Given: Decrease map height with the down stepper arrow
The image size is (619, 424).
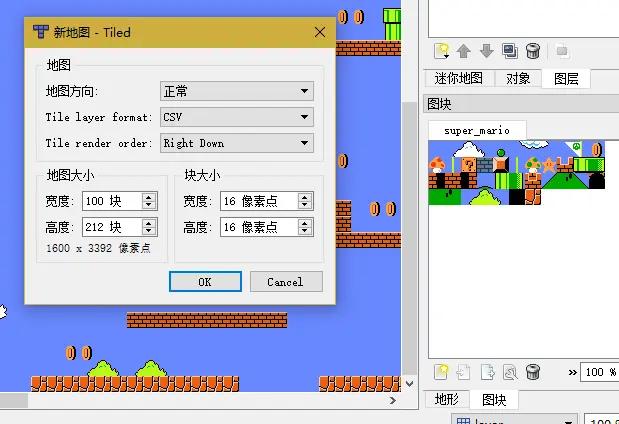Looking at the screenshot, I should [x=148, y=231].
